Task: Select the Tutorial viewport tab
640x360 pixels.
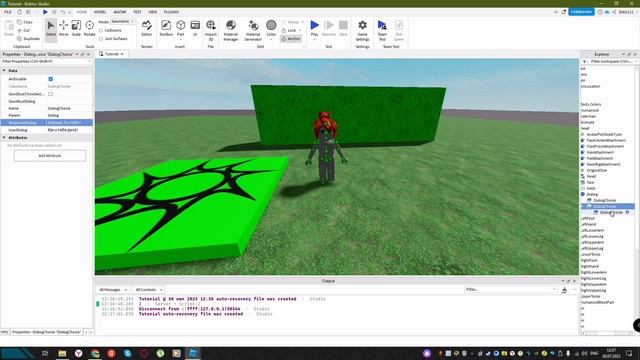Action: pyautogui.click(x=111, y=54)
